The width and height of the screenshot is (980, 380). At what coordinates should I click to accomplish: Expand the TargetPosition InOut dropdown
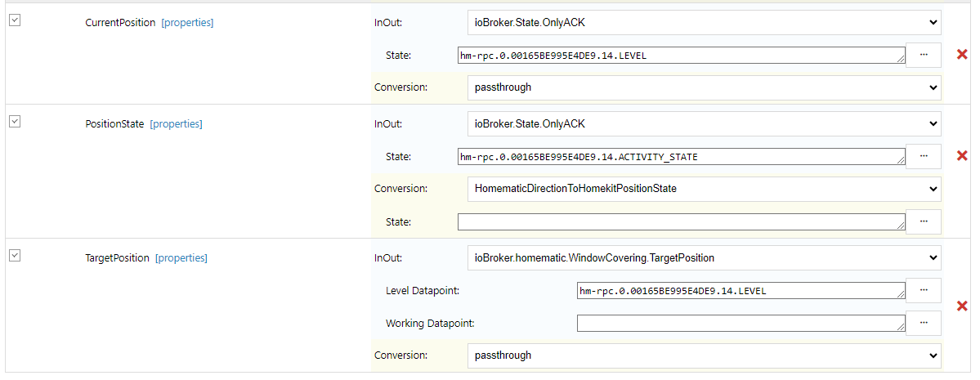pyautogui.click(x=704, y=257)
